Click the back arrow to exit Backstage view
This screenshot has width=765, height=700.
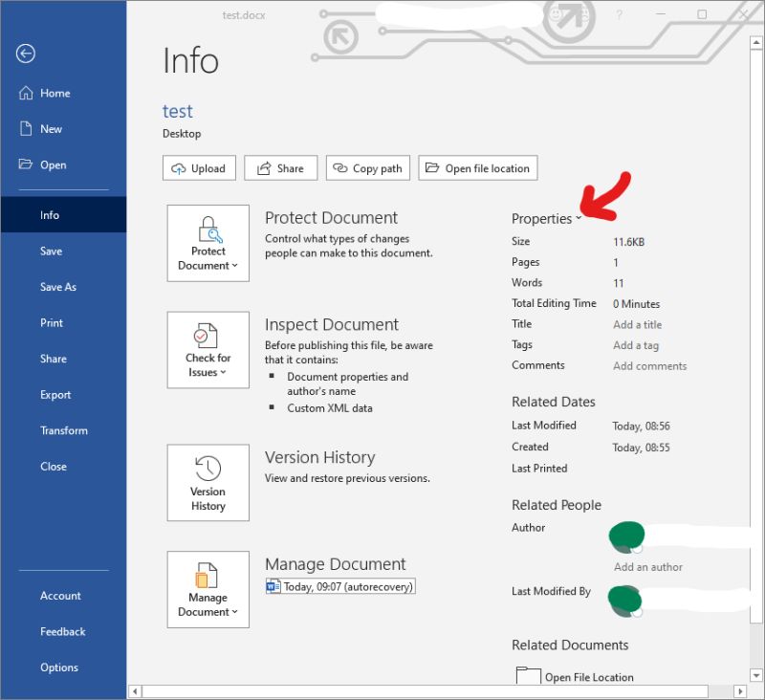tap(25, 55)
